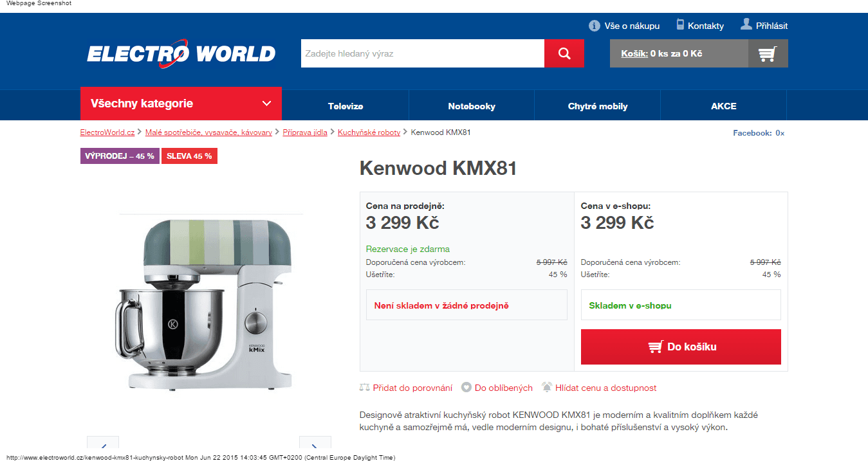The height and width of the screenshot is (461, 868).
Task: Open Příprava jídla breadcrumb
Action: (x=305, y=132)
